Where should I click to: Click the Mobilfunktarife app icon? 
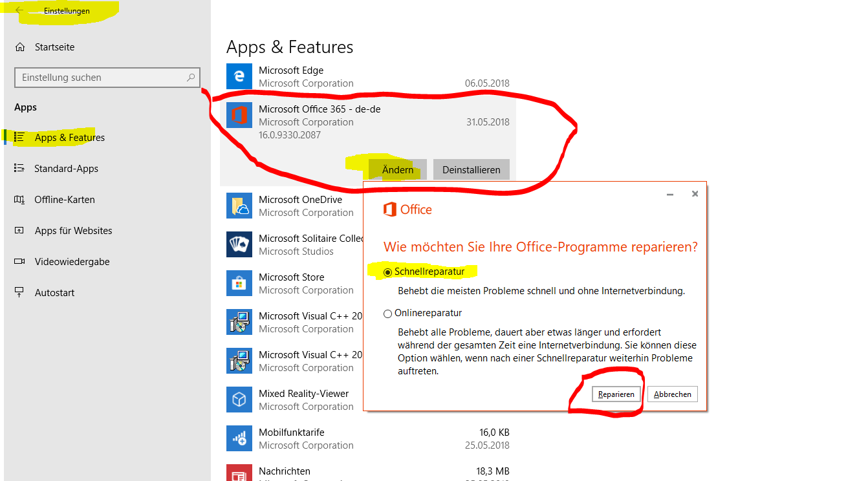tap(239, 438)
